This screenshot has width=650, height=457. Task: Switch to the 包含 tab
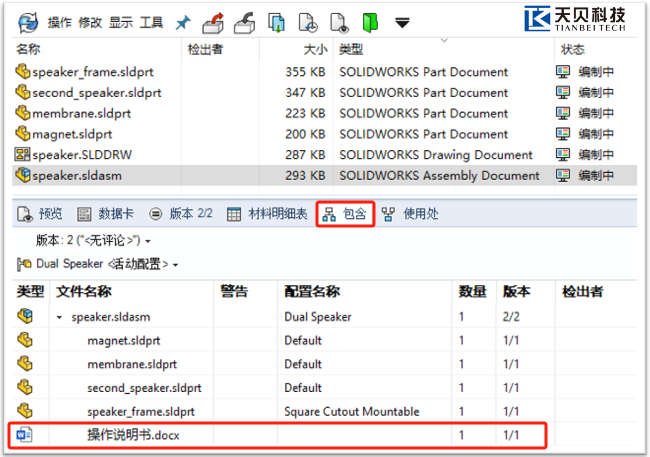click(x=346, y=213)
